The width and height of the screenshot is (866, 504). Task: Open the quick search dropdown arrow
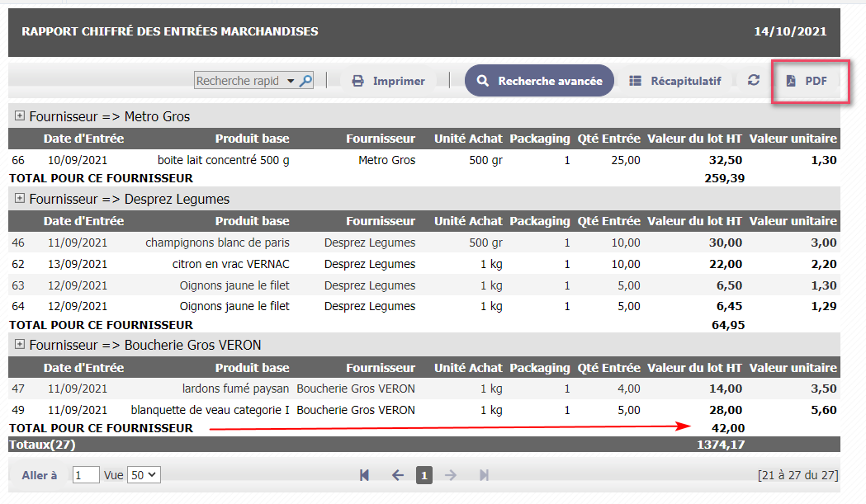point(291,81)
